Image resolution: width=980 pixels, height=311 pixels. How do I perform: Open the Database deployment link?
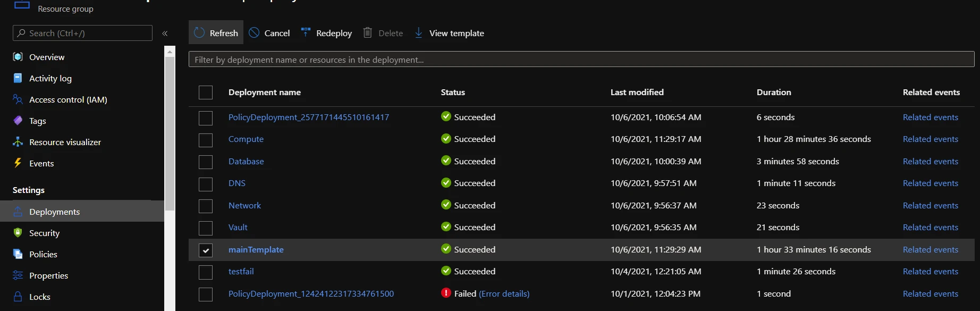click(x=246, y=161)
